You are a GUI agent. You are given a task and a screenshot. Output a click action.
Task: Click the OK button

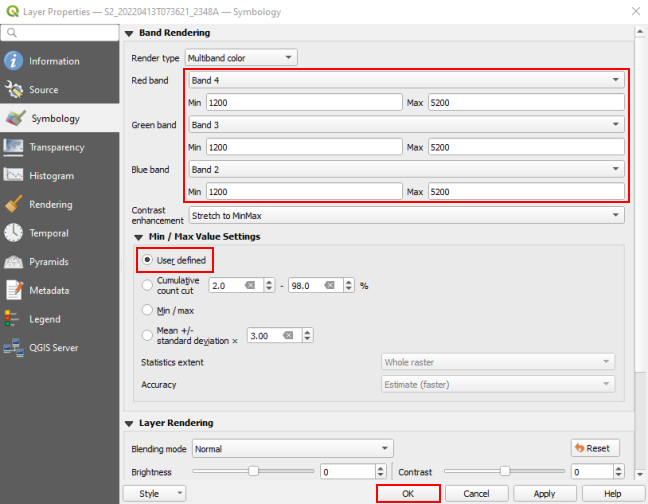click(407, 493)
